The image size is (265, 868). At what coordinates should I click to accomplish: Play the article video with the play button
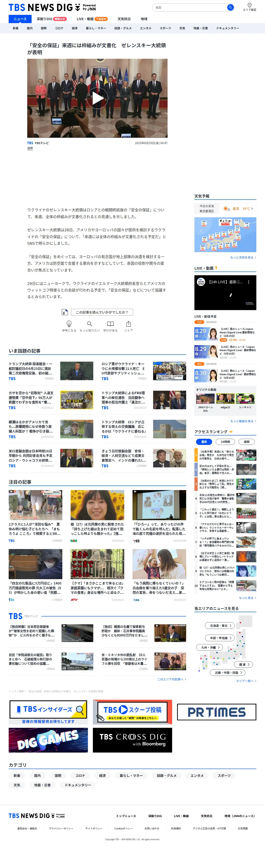97,98
